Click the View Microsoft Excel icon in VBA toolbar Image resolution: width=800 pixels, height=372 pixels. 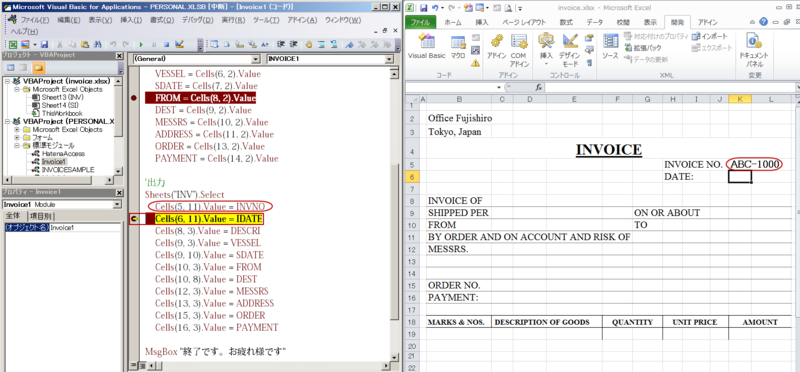coord(13,44)
